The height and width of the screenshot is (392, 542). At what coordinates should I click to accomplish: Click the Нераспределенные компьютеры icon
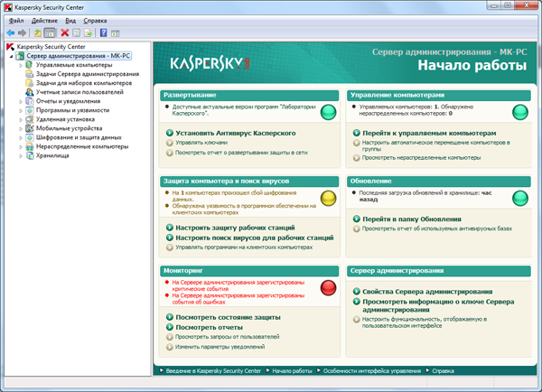(x=30, y=146)
